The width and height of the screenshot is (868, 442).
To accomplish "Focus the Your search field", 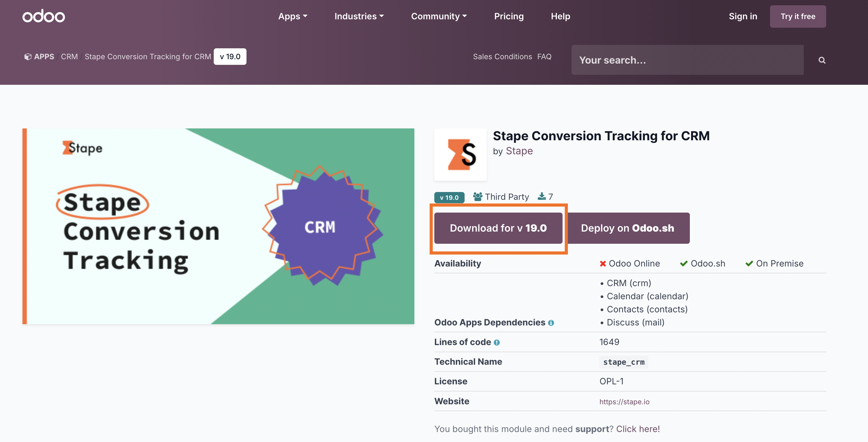I will (x=687, y=60).
